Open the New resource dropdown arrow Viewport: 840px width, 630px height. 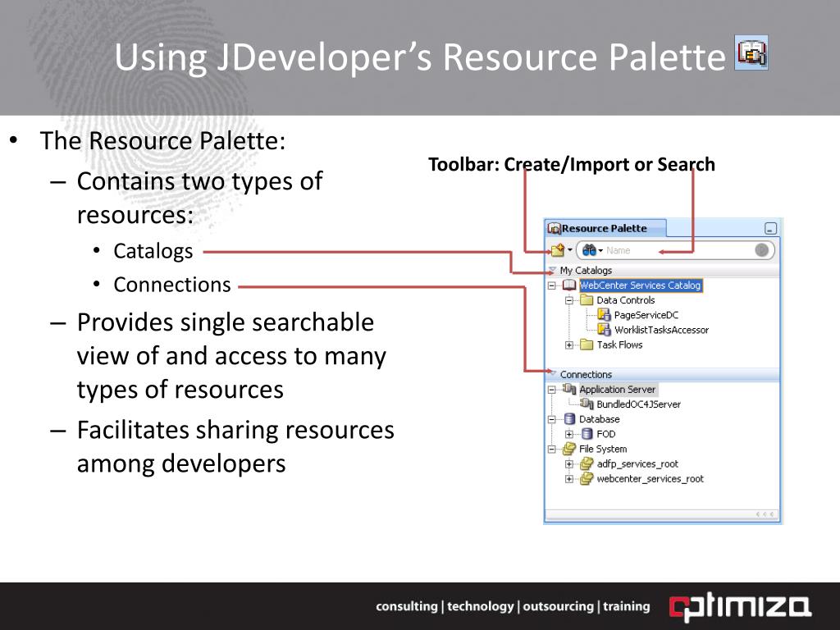pyautogui.click(x=570, y=250)
